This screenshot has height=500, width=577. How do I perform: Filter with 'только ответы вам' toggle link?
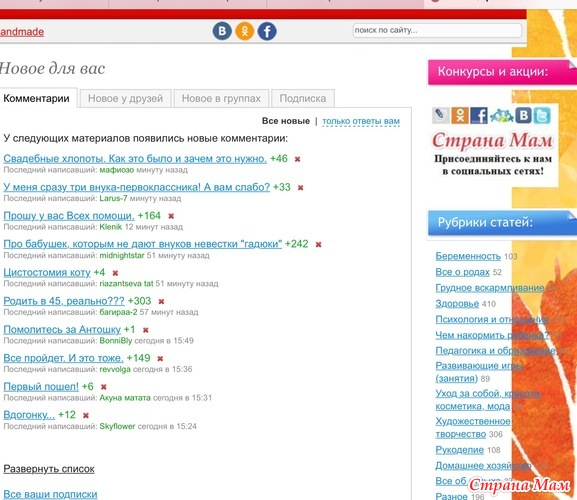tap(361, 121)
